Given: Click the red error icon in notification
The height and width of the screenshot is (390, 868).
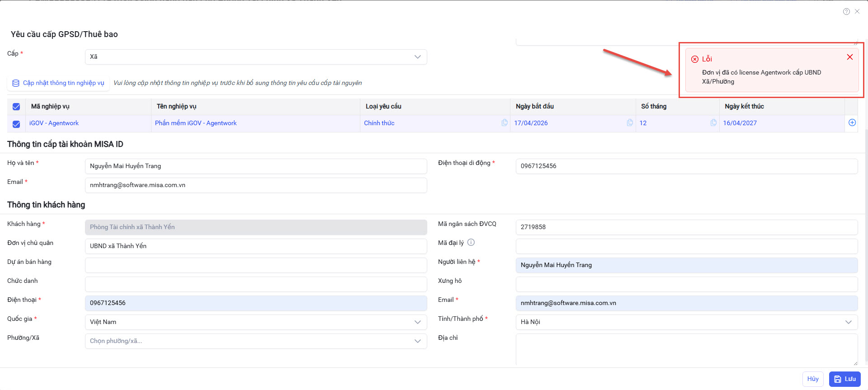Looking at the screenshot, I should (x=694, y=59).
